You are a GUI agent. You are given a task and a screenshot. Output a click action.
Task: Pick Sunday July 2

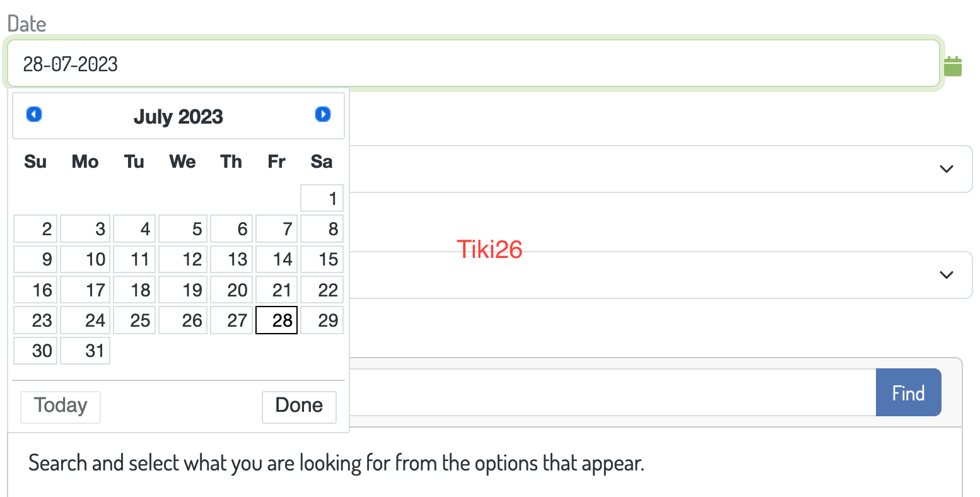36,228
